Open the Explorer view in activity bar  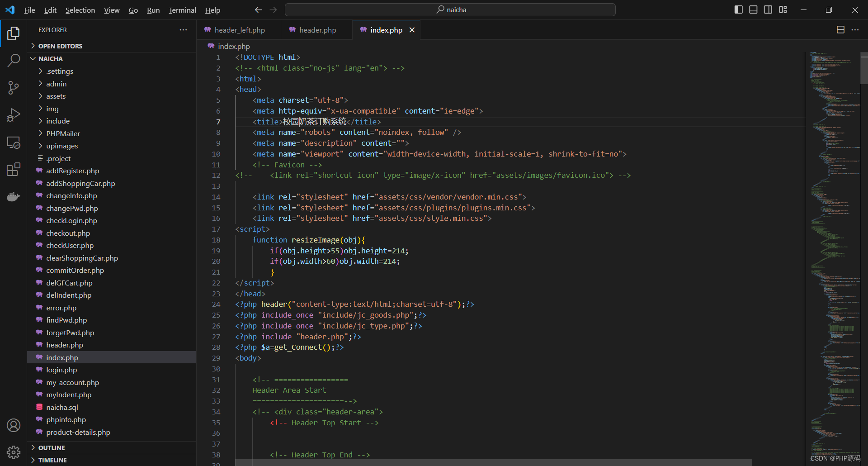click(x=14, y=33)
